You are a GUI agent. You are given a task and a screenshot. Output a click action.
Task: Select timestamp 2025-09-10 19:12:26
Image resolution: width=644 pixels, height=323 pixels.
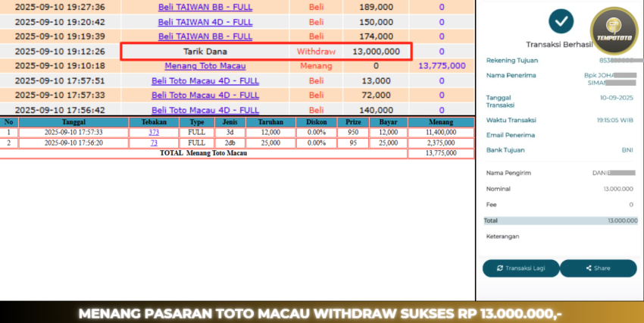(x=60, y=52)
